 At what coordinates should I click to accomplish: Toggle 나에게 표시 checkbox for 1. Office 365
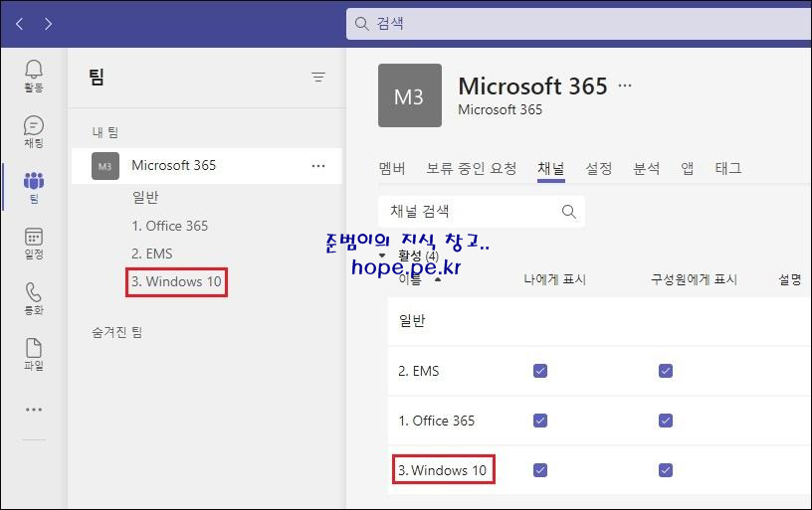(540, 421)
